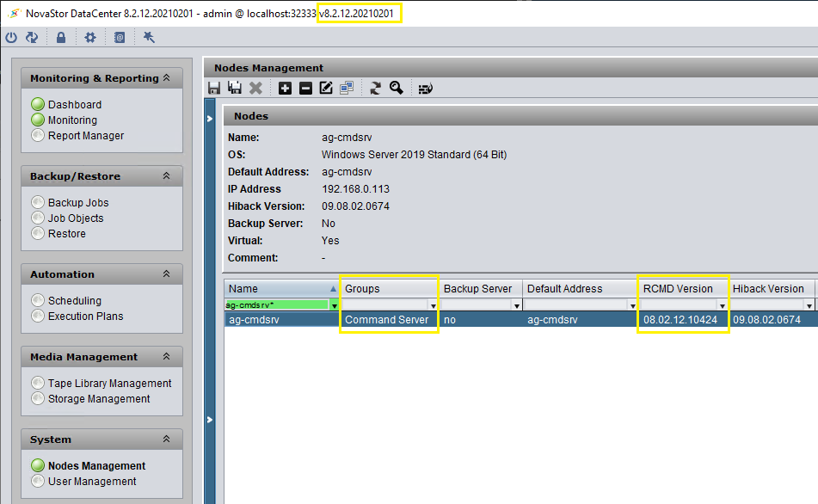Sort by the Name column header
The image size is (818, 504).
click(x=282, y=288)
